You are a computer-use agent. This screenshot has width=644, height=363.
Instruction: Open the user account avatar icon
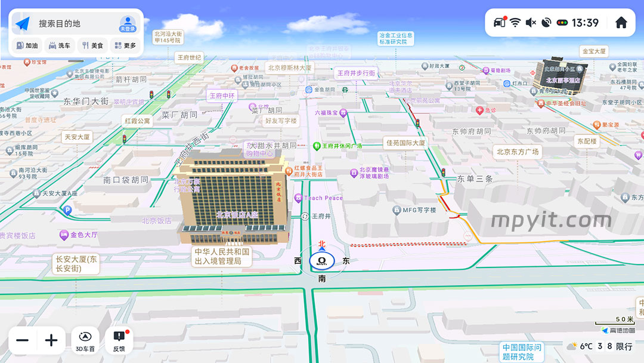[128, 24]
